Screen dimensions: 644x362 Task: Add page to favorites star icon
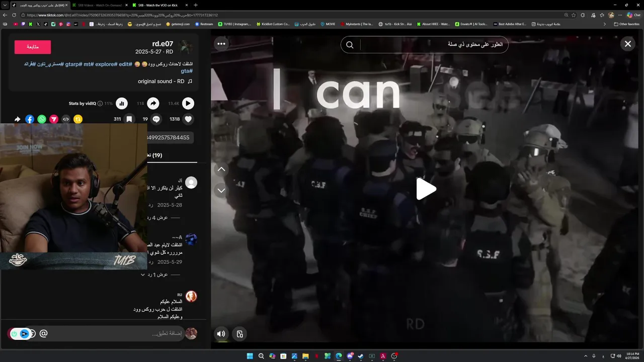[574, 15]
